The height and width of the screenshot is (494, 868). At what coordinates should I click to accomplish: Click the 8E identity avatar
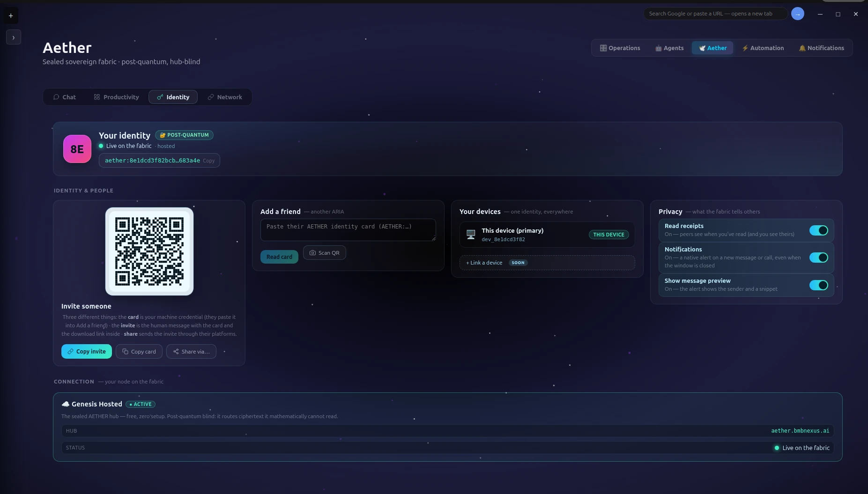[77, 149]
